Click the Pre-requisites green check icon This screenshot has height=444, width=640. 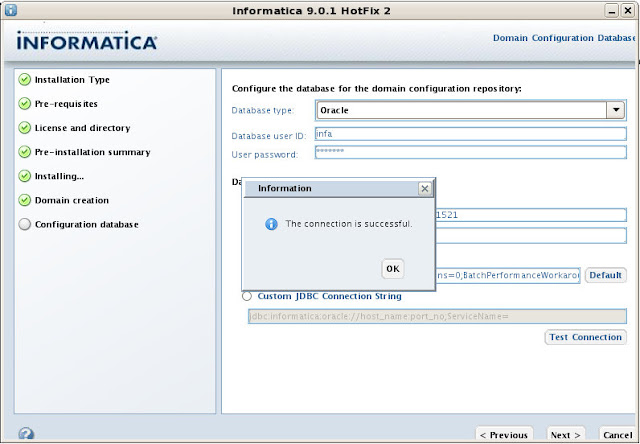click(x=24, y=104)
